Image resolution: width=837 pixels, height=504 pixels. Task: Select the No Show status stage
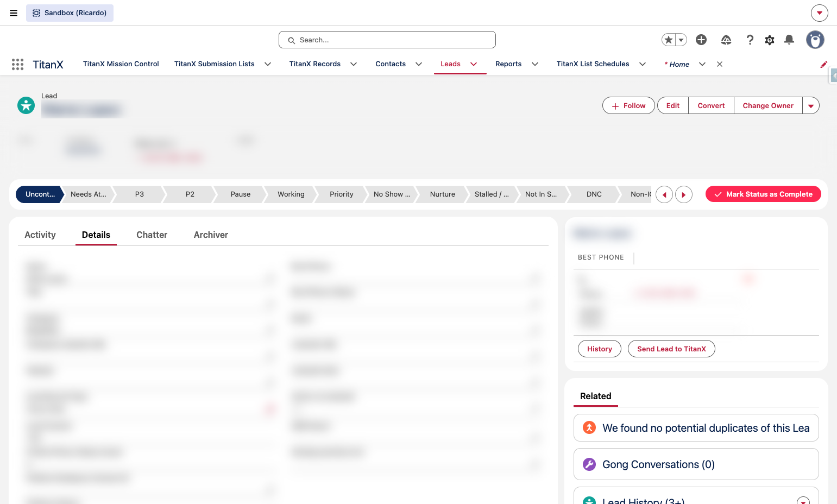[x=392, y=194]
